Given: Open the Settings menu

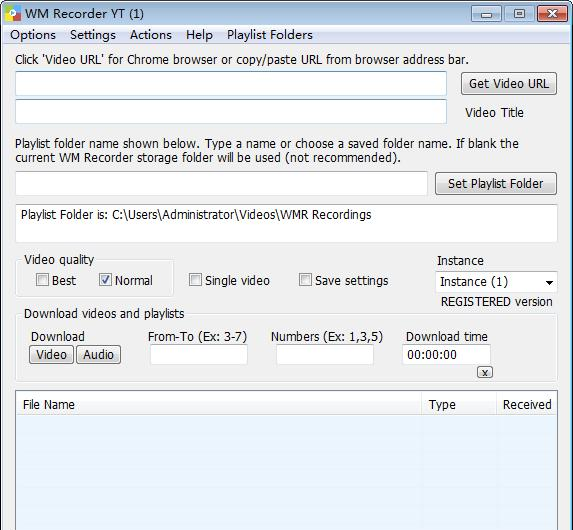Looking at the screenshot, I should (93, 35).
